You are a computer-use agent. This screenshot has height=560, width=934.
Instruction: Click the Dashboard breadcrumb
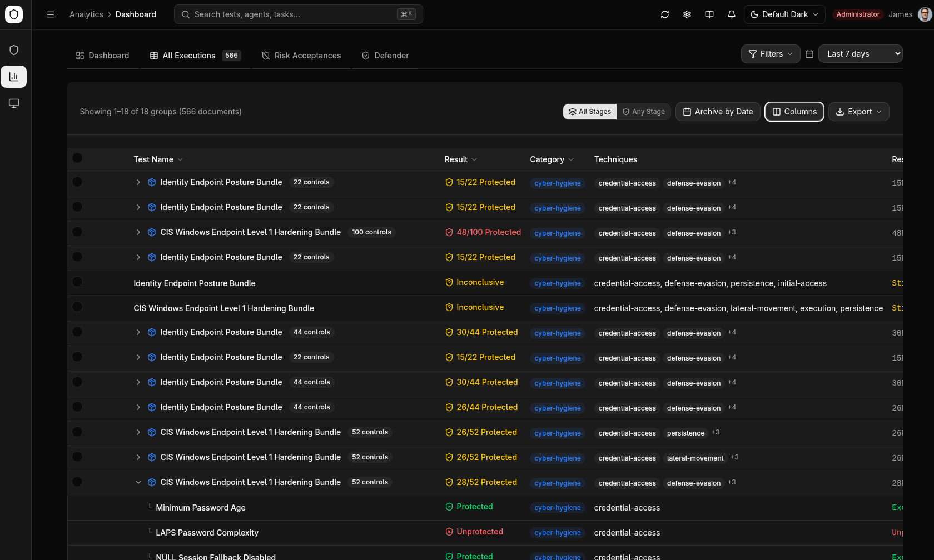pos(136,14)
